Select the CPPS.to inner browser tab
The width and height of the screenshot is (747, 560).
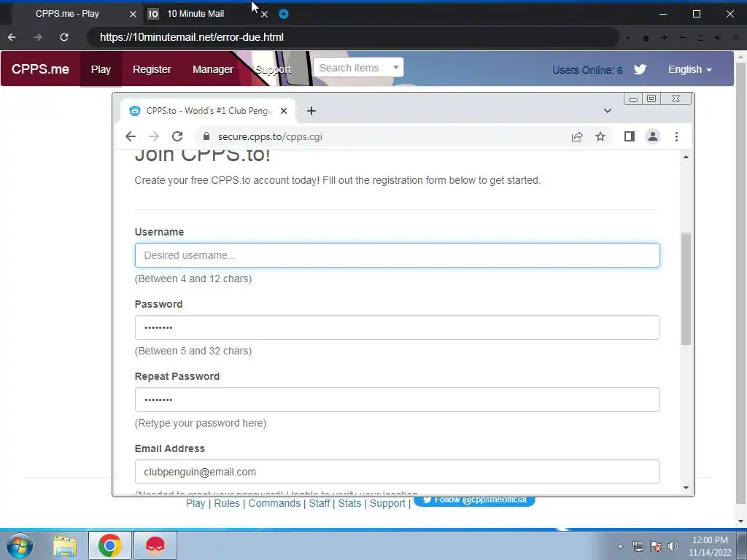click(x=208, y=111)
